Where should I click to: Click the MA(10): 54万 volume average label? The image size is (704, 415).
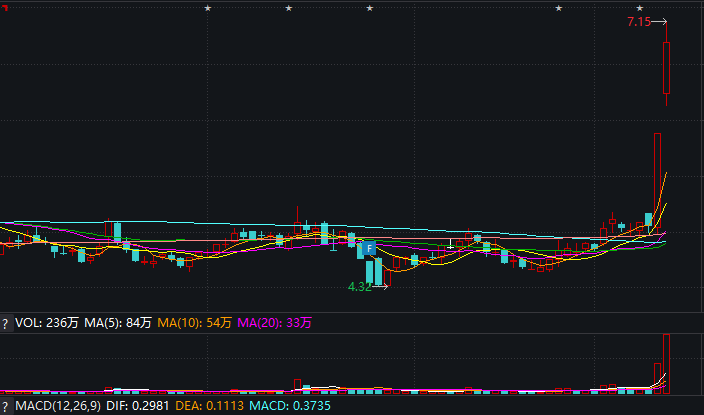[194, 322]
